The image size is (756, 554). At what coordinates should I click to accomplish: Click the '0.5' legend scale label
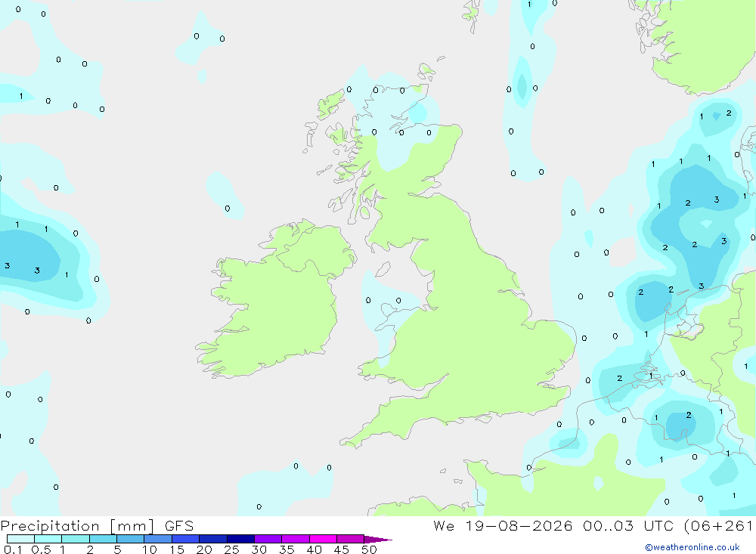pos(41,549)
